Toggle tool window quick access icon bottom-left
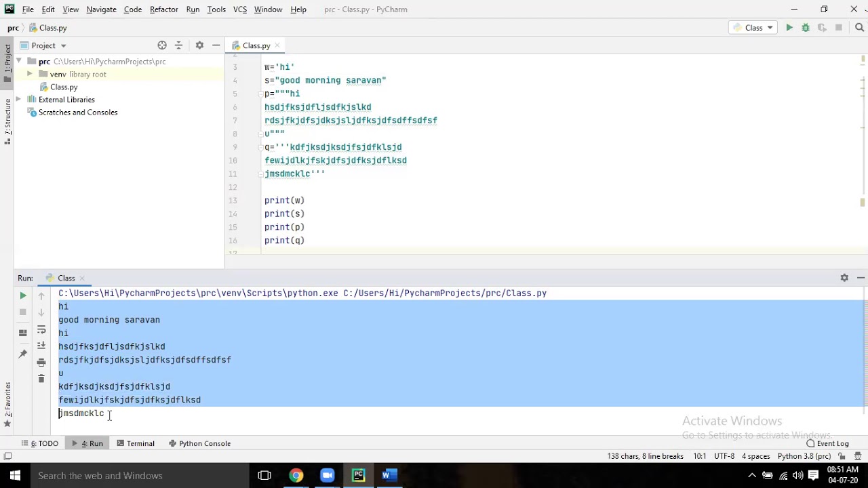This screenshot has width=868, height=488. click(7, 456)
